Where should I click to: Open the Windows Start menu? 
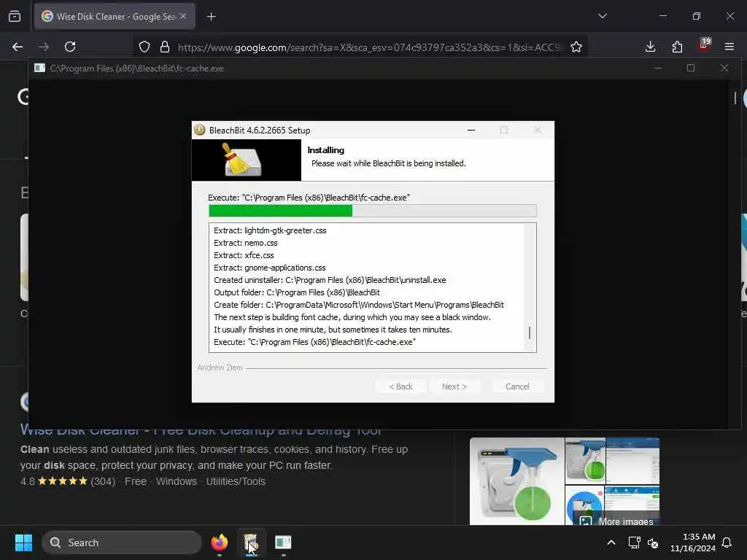[x=23, y=542]
